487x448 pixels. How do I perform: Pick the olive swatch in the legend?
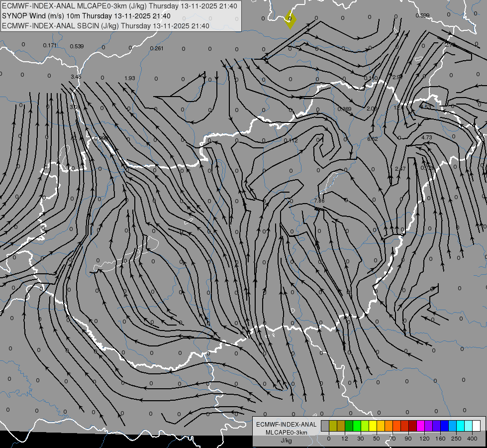click(333, 426)
